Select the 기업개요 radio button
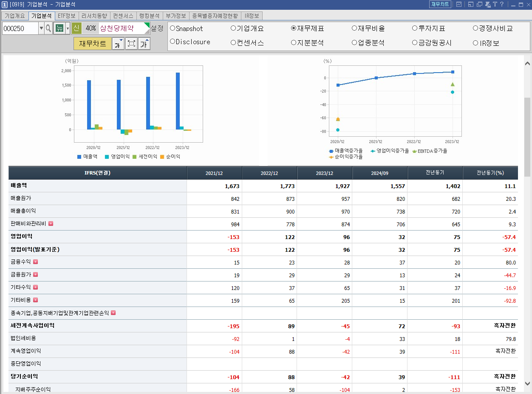This screenshot has width=532, height=394. (x=233, y=28)
